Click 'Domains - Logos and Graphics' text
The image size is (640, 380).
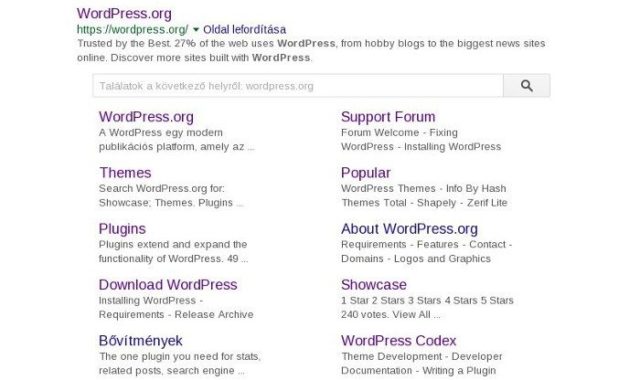[416, 259]
